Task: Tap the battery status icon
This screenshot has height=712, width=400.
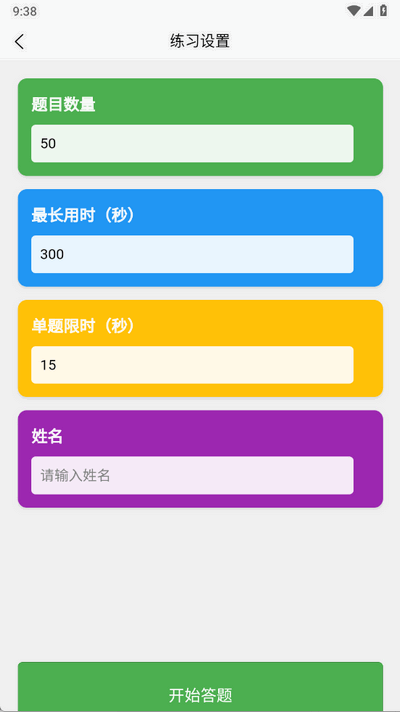Action: (x=384, y=10)
